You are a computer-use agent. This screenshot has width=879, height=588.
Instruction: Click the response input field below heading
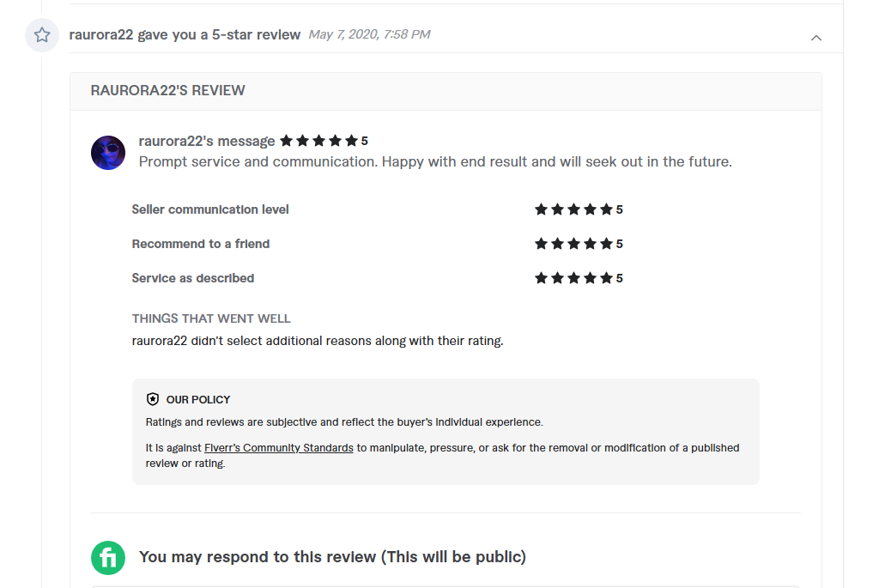point(445,586)
